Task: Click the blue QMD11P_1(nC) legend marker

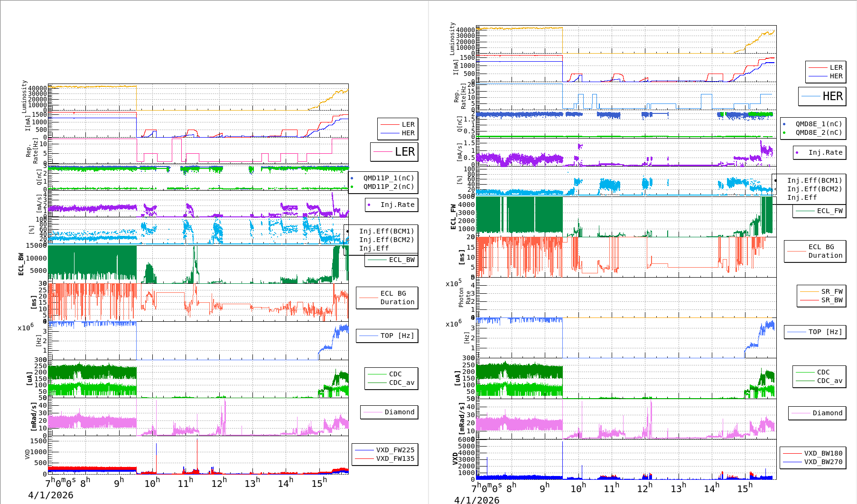Action: (x=352, y=178)
